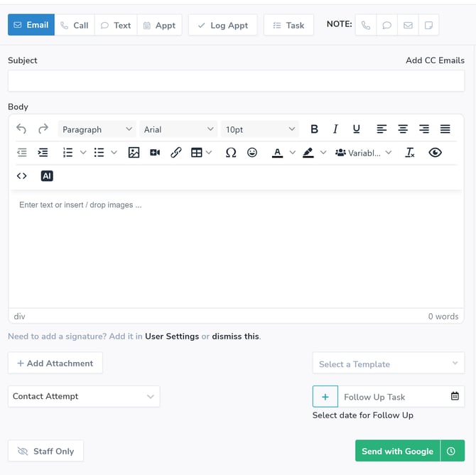Click the insert image icon
Image resolution: width=476 pixels, height=475 pixels.
click(134, 153)
